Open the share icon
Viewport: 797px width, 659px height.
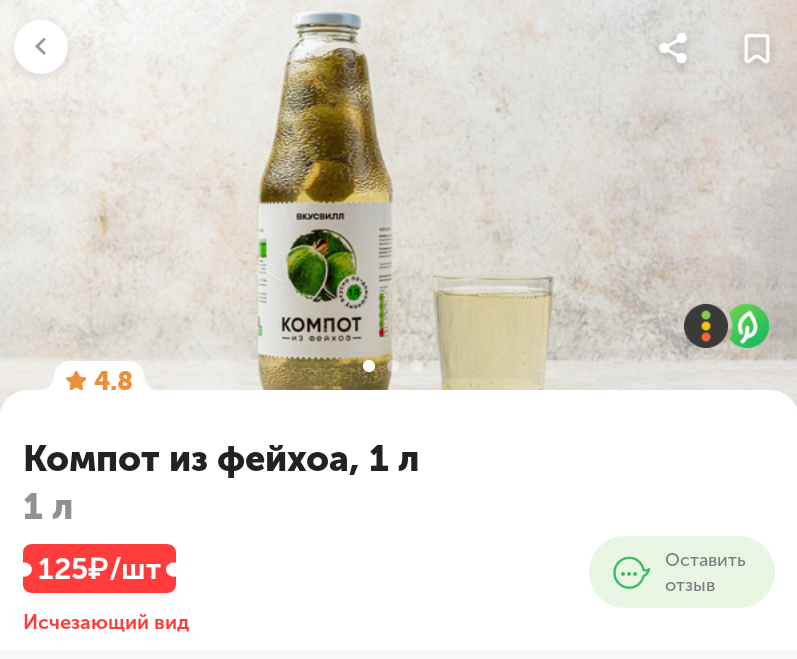[673, 48]
